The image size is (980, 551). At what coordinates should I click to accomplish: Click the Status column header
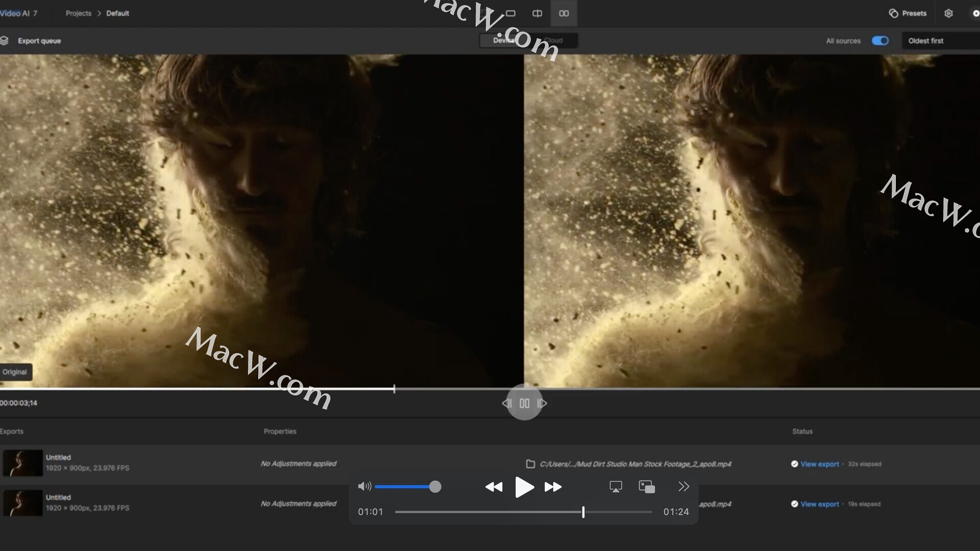click(x=802, y=431)
